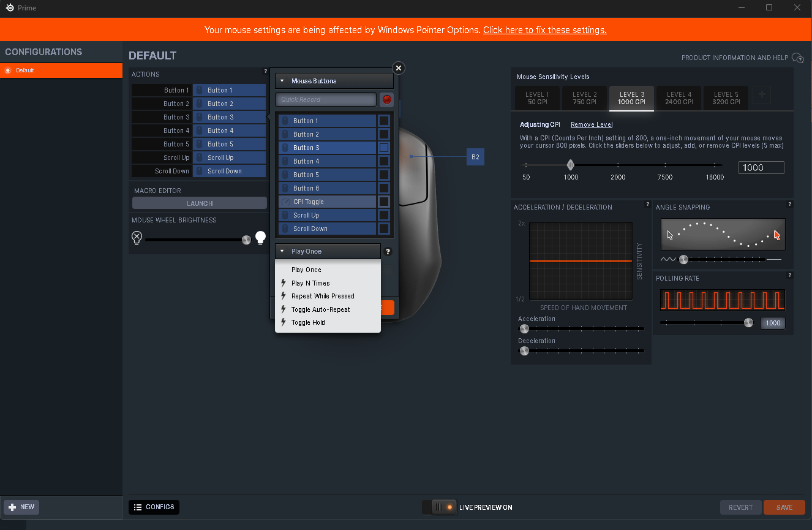Screen dimensions: 812x530
Task: Open the Angle Snapping help question mark
Action: (790, 205)
